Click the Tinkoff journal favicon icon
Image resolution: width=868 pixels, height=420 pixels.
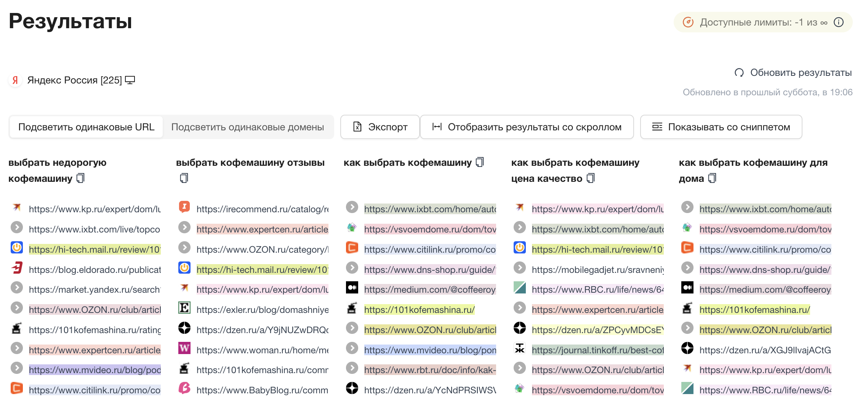click(x=520, y=348)
